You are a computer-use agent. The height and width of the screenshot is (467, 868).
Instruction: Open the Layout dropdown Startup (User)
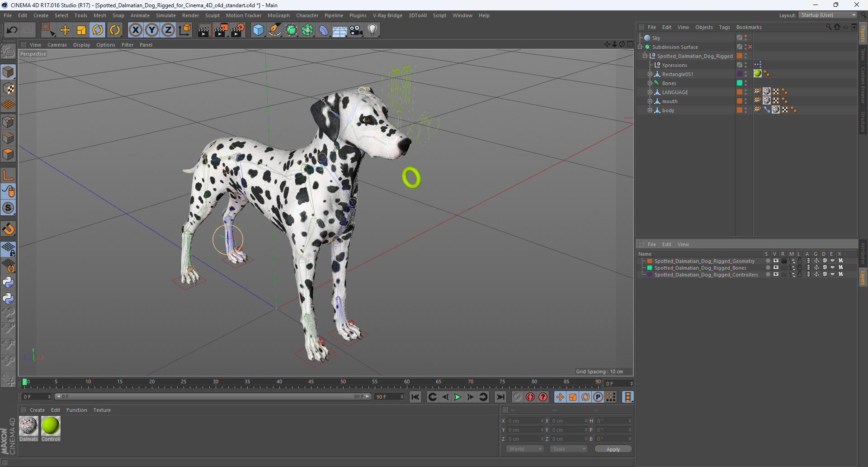pyautogui.click(x=828, y=15)
